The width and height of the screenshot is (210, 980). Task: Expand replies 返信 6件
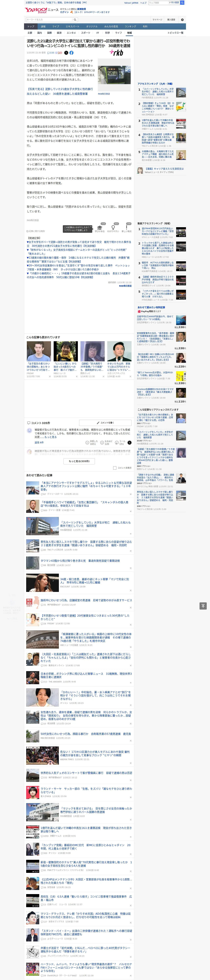pos(39,442)
